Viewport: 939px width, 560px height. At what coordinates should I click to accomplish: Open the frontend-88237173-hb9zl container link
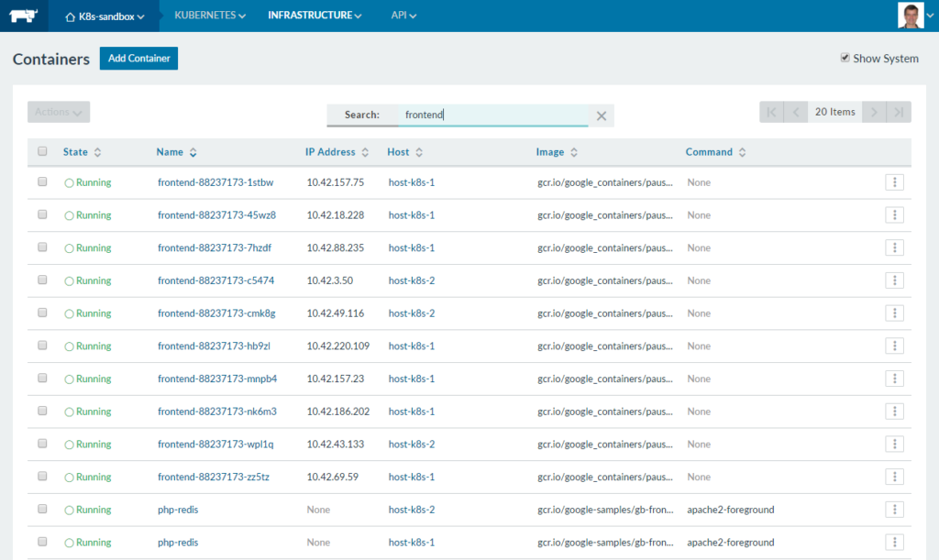pos(214,346)
